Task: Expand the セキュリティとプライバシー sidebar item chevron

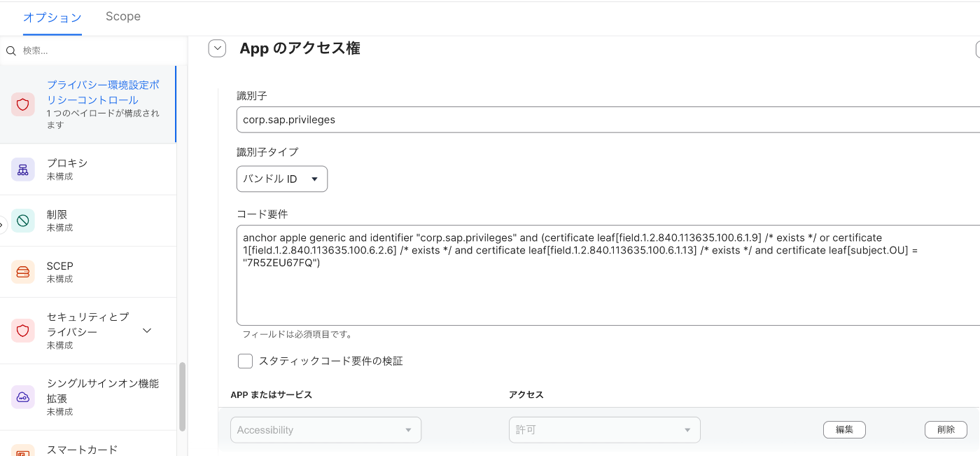Action: pos(147,331)
